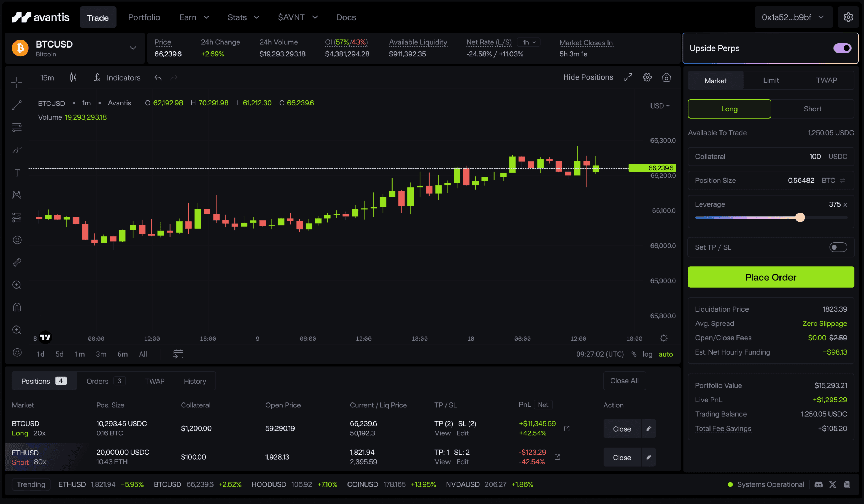Screen dimensions: 864x504
Task: Open chart axis settings gear at bottom
Action: (x=664, y=338)
